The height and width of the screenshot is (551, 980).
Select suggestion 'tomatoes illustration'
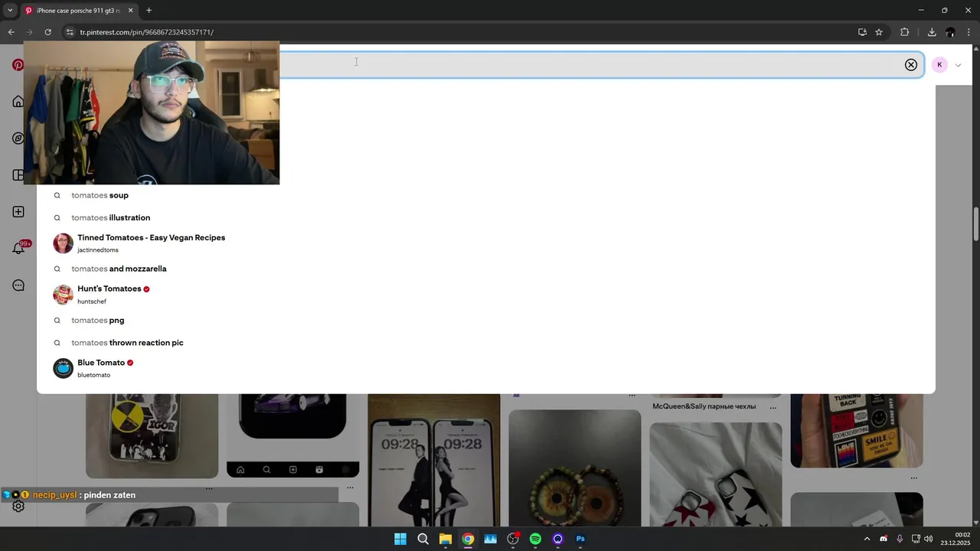coord(110,217)
